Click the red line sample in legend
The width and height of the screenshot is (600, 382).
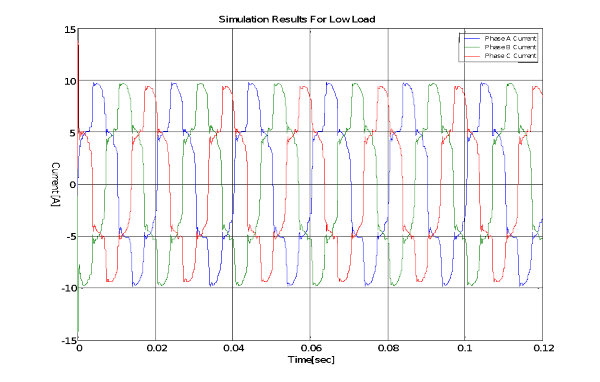471,56
